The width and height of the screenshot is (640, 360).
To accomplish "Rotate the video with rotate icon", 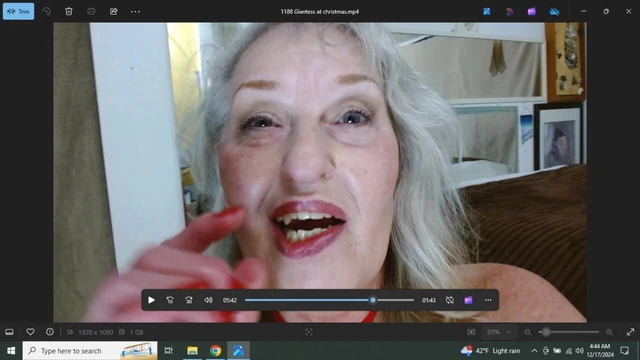I will click(x=47, y=11).
